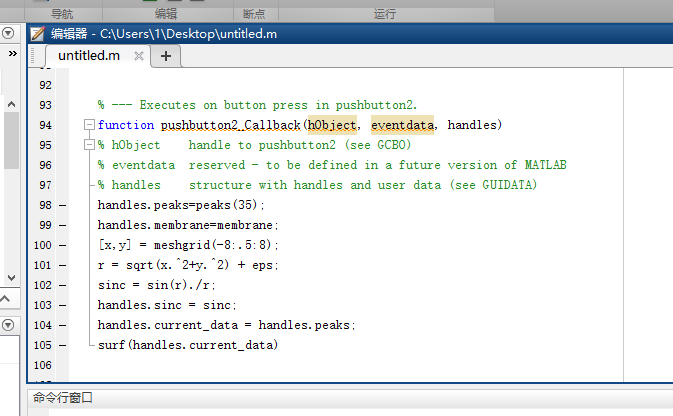The image size is (673, 416).
Task: Set breakpoint dash on line 98
Action: coord(63,205)
